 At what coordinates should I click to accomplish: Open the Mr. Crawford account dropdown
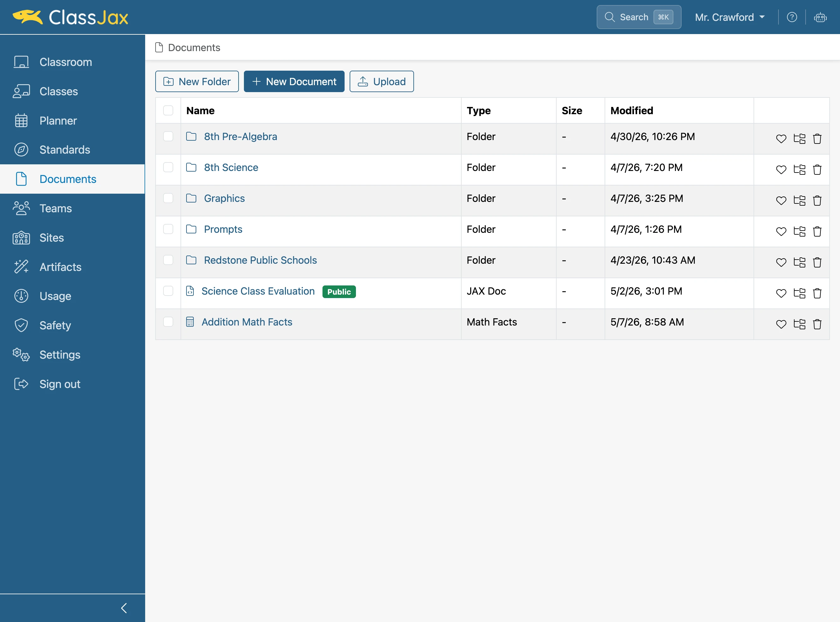click(730, 17)
